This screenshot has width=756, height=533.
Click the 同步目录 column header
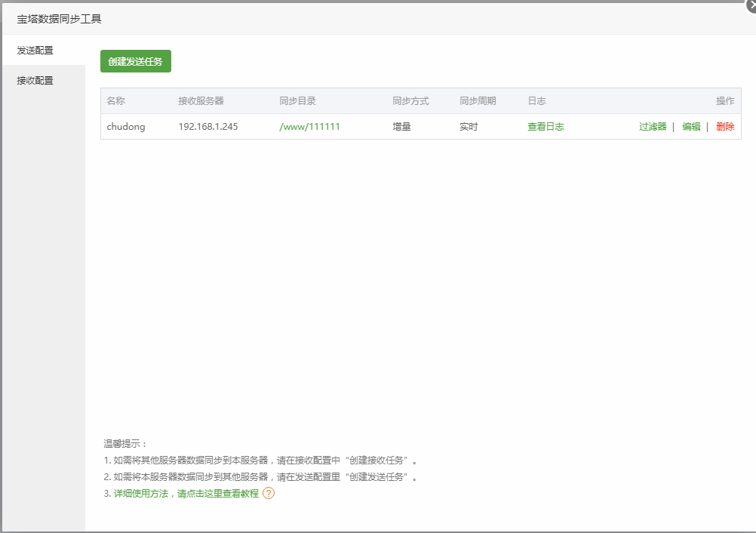click(x=297, y=101)
